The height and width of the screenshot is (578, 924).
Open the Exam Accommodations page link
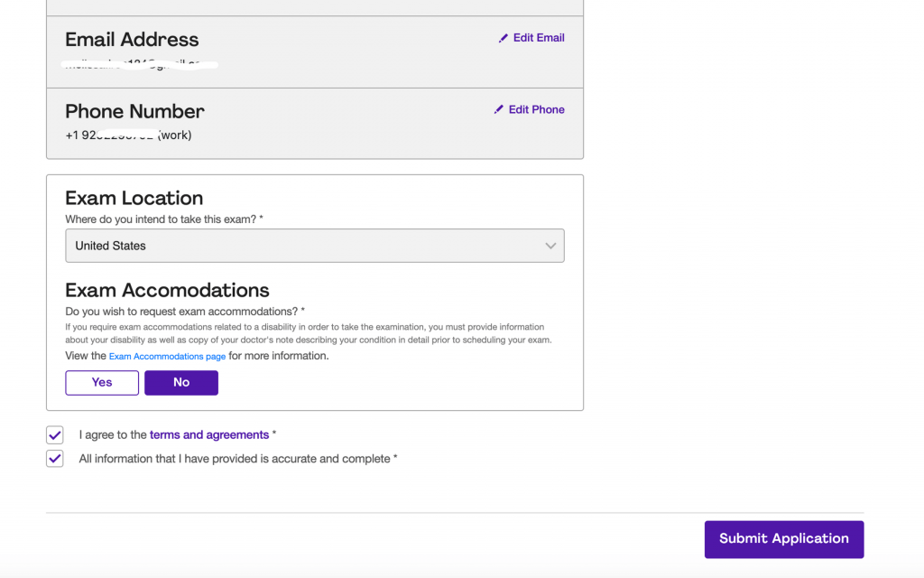pyautogui.click(x=167, y=357)
